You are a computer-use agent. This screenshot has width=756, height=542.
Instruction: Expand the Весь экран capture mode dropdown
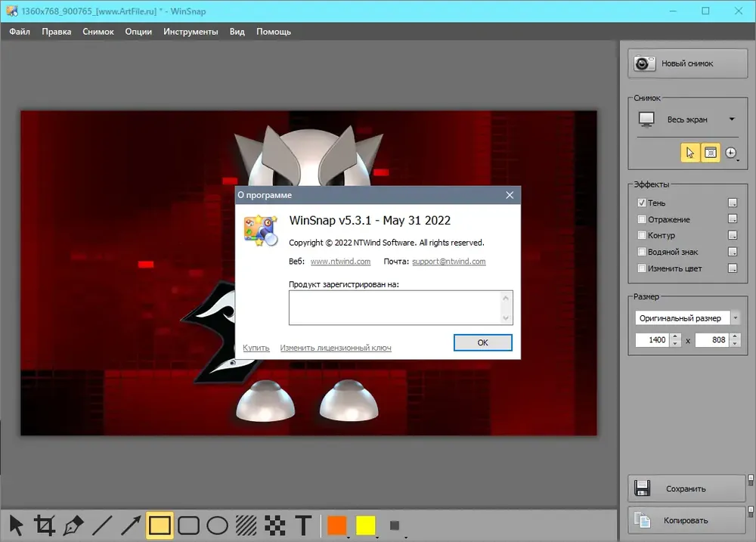click(x=732, y=119)
